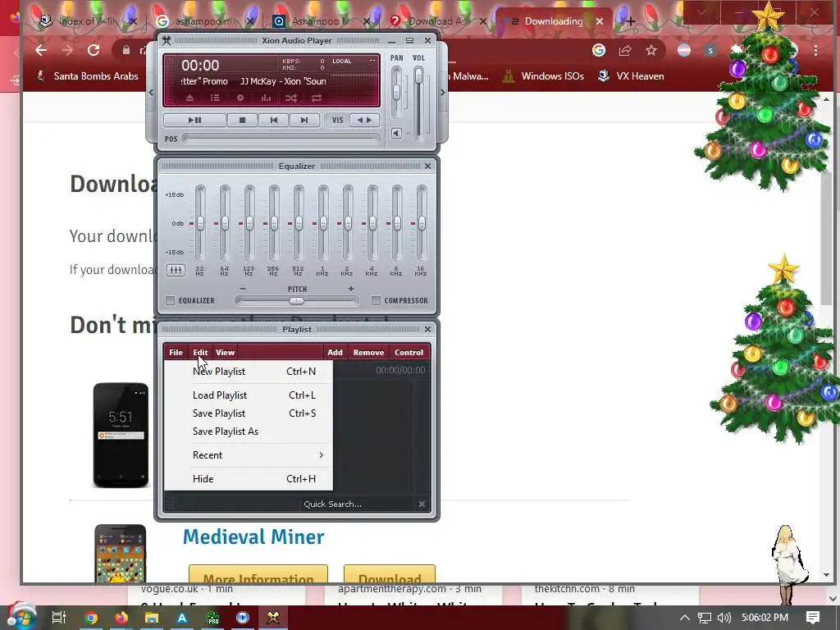
Task: Open the Add menu in Playlist
Action: point(335,353)
